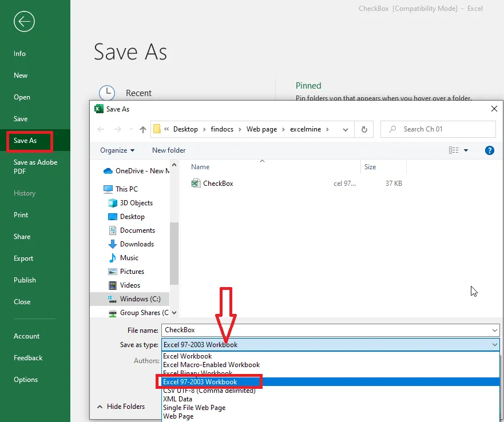
Task: Click the dialog's forward navigation arrow
Action: click(x=118, y=129)
